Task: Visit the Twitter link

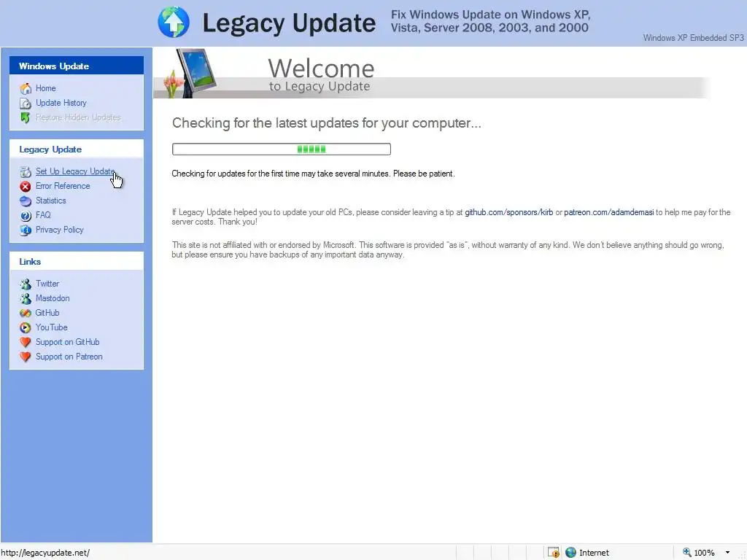Action: pos(47,284)
